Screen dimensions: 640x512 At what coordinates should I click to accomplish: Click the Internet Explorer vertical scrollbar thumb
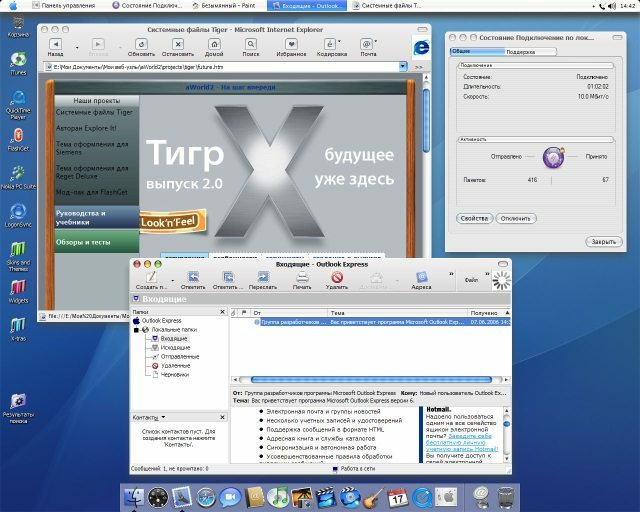427,121
